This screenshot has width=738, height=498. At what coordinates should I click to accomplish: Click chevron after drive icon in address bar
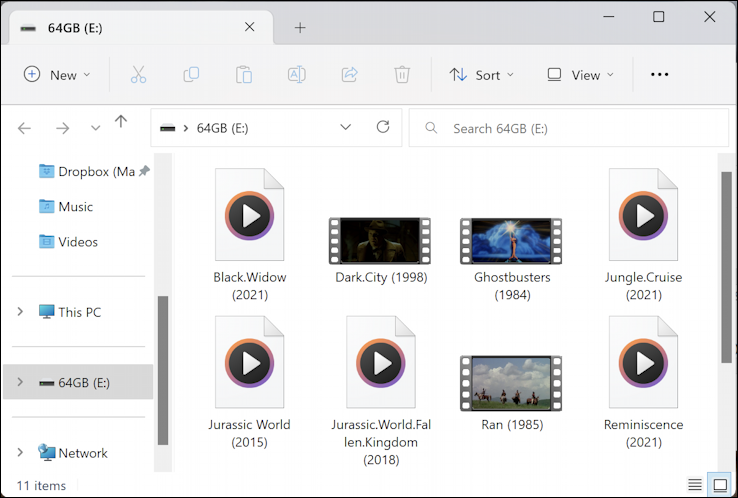186,128
